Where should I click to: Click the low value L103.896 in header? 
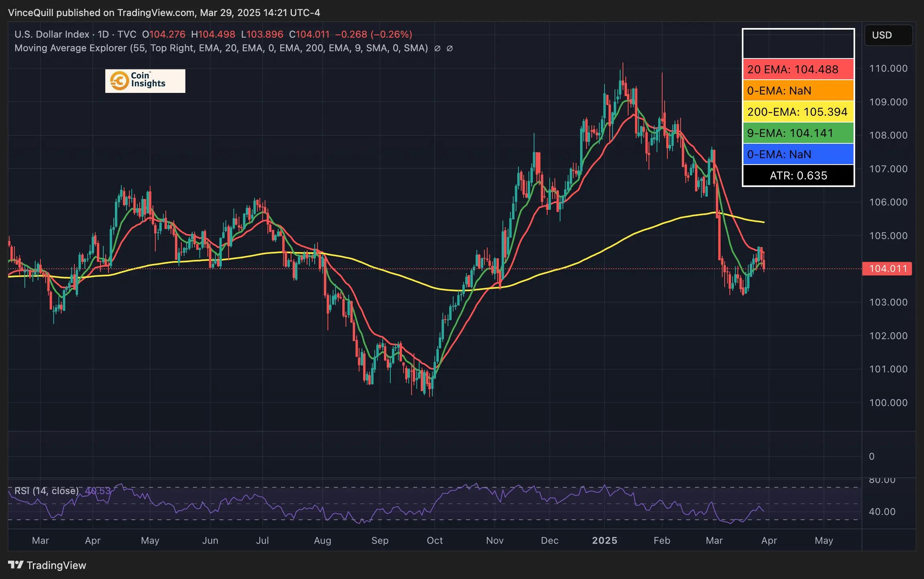click(262, 34)
